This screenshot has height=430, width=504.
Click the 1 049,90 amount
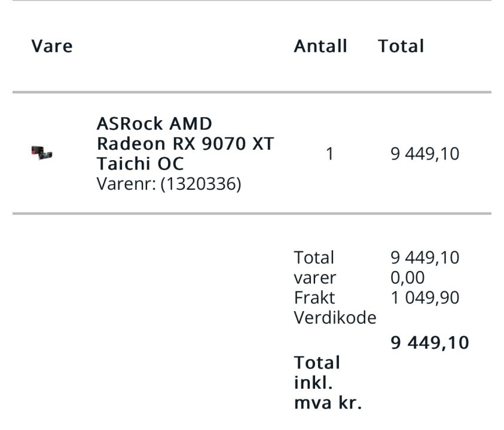coord(424,297)
